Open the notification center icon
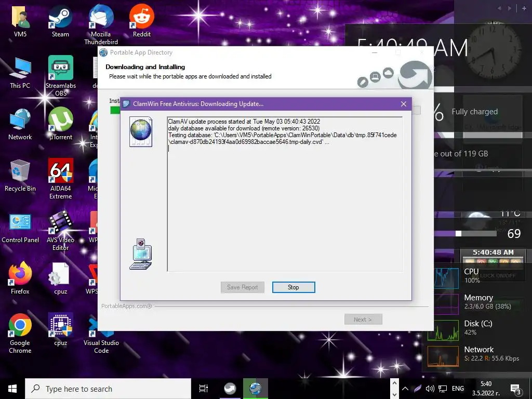The image size is (532, 399). (x=515, y=389)
